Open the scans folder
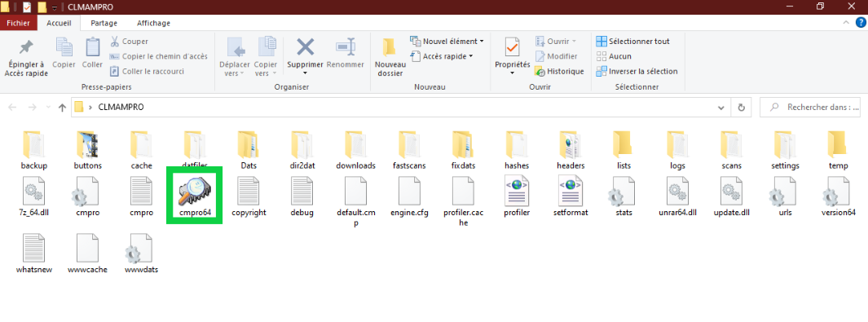Viewport: 868px width, 322px height. point(731,151)
